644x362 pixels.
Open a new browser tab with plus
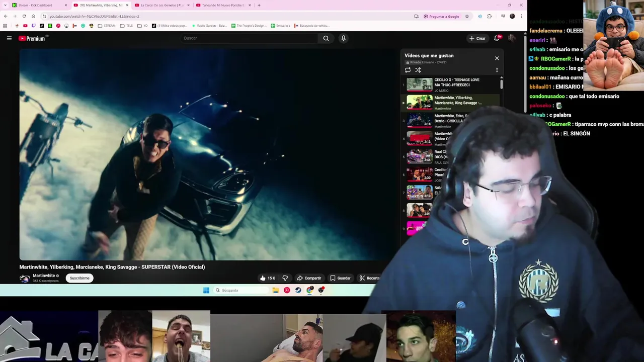tap(259, 5)
